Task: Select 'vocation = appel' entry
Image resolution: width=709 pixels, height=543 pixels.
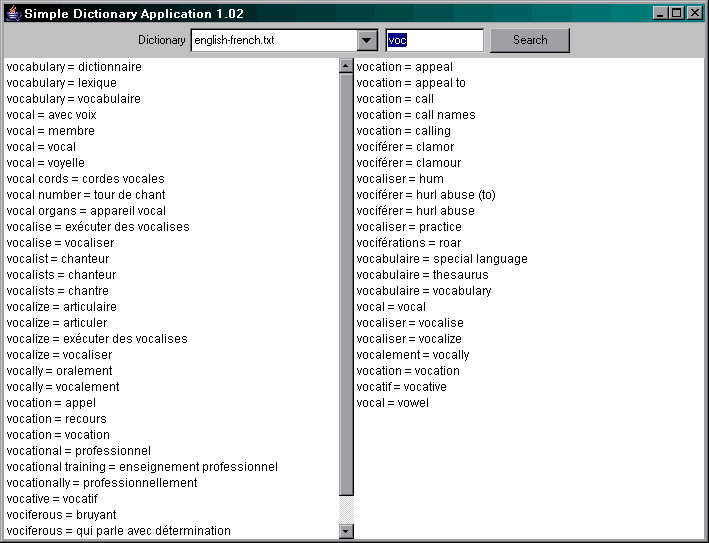Action: tap(51, 403)
